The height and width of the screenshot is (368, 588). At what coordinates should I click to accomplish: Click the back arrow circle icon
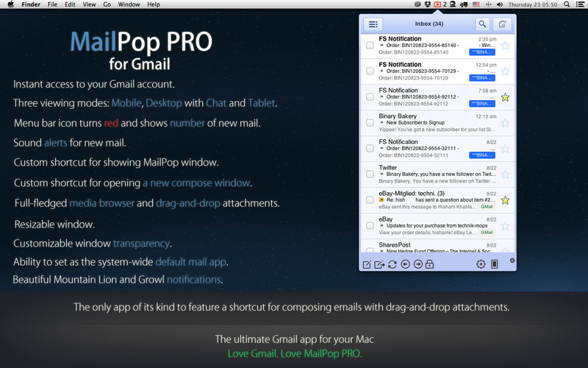coord(406,265)
